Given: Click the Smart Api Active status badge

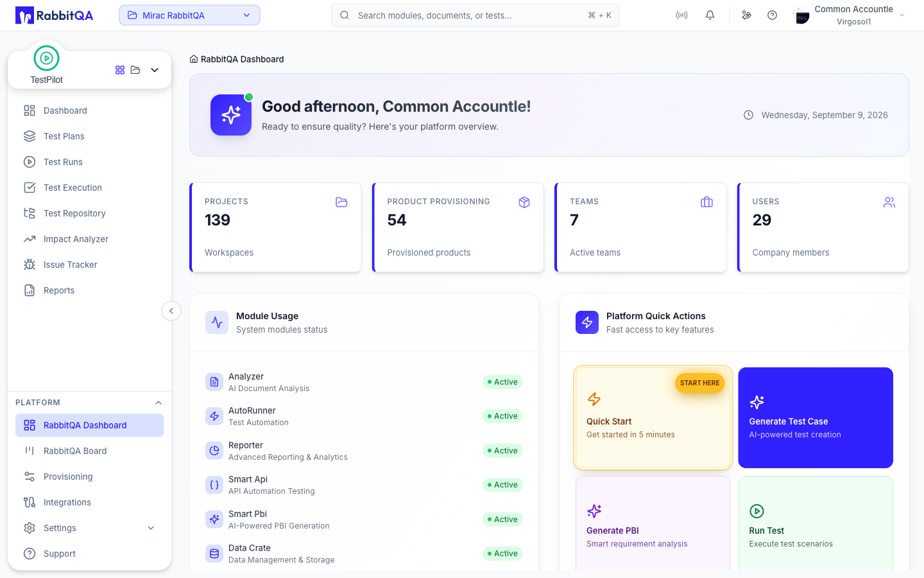Looking at the screenshot, I should [502, 485].
